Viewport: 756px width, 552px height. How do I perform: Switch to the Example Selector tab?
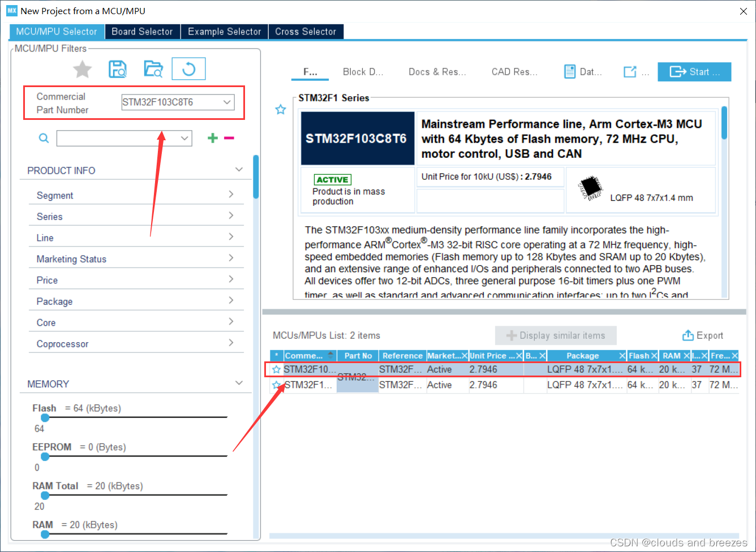pyautogui.click(x=225, y=32)
